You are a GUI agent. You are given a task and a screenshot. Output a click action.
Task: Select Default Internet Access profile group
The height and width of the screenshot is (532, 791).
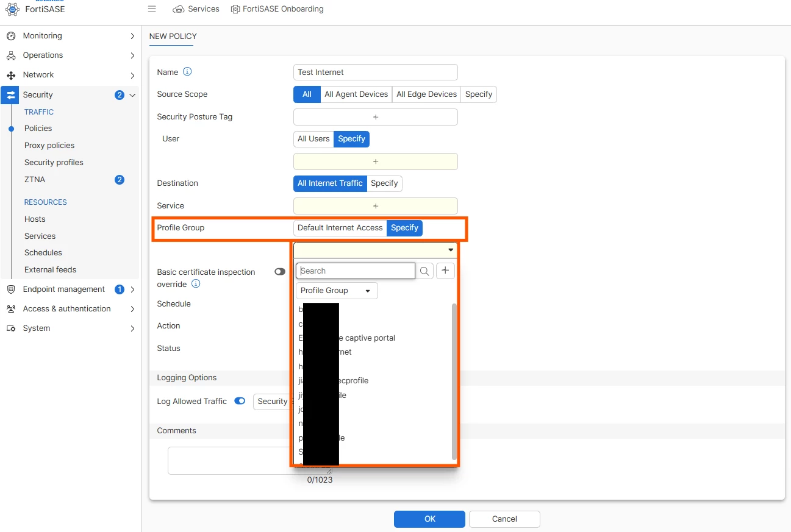pyautogui.click(x=340, y=228)
